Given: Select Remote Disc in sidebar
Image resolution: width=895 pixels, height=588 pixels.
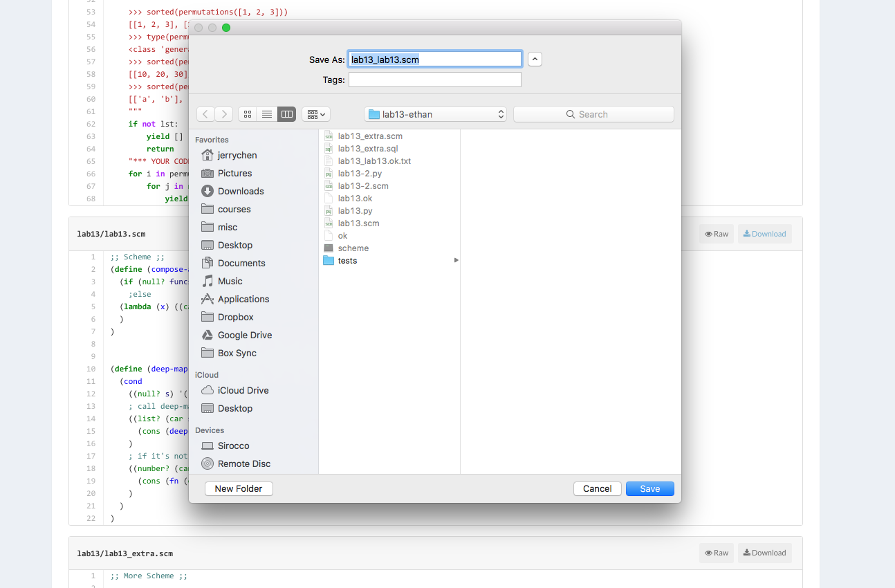Looking at the screenshot, I should click(x=244, y=463).
